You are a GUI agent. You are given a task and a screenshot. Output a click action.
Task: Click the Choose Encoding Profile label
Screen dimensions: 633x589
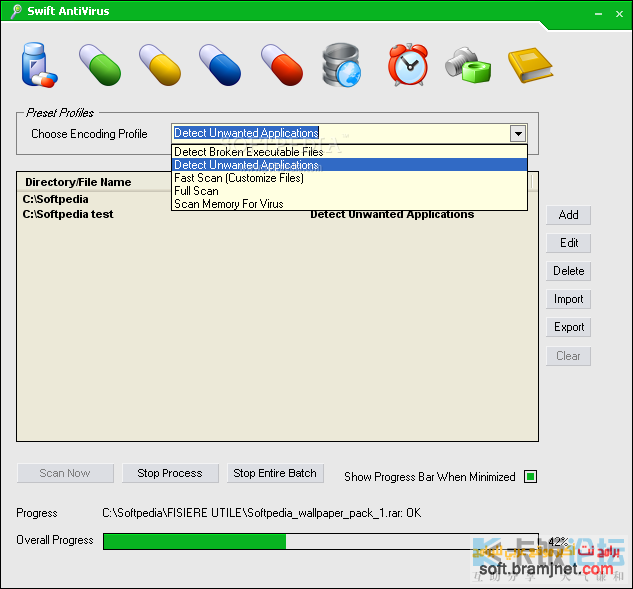[89, 134]
